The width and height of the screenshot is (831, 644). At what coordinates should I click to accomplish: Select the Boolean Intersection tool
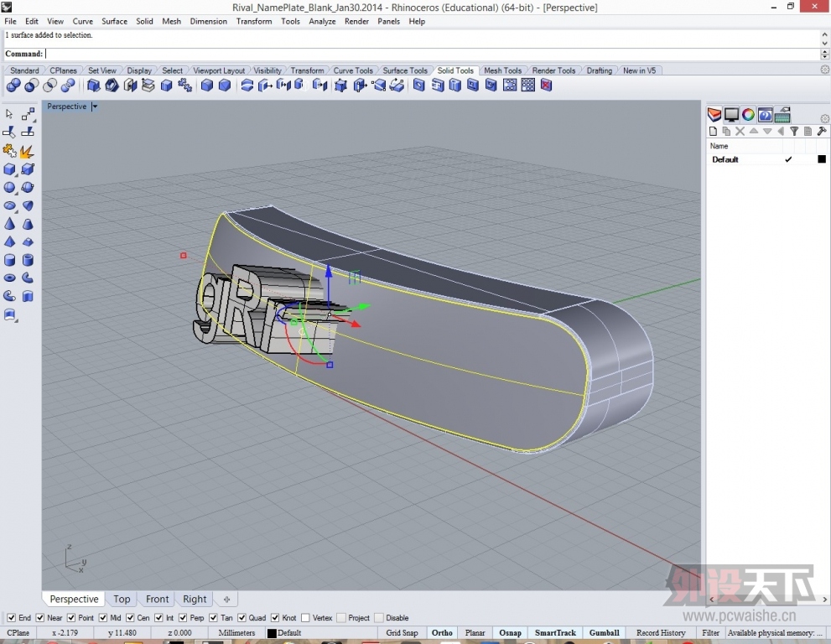coord(49,86)
